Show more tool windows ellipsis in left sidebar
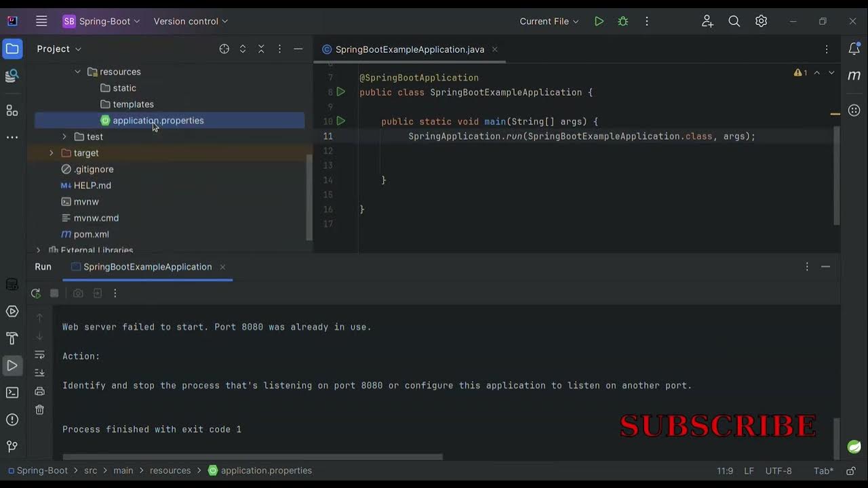This screenshot has width=868, height=488. [x=12, y=137]
